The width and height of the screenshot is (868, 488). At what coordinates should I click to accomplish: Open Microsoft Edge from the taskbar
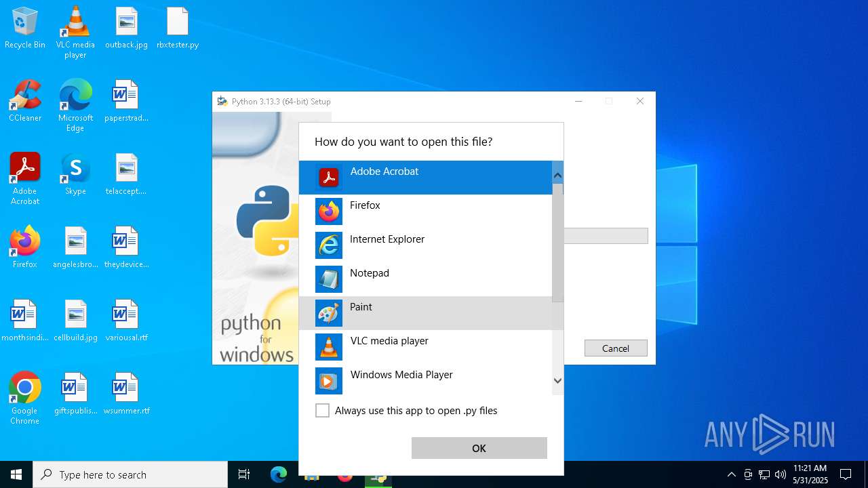tap(279, 474)
